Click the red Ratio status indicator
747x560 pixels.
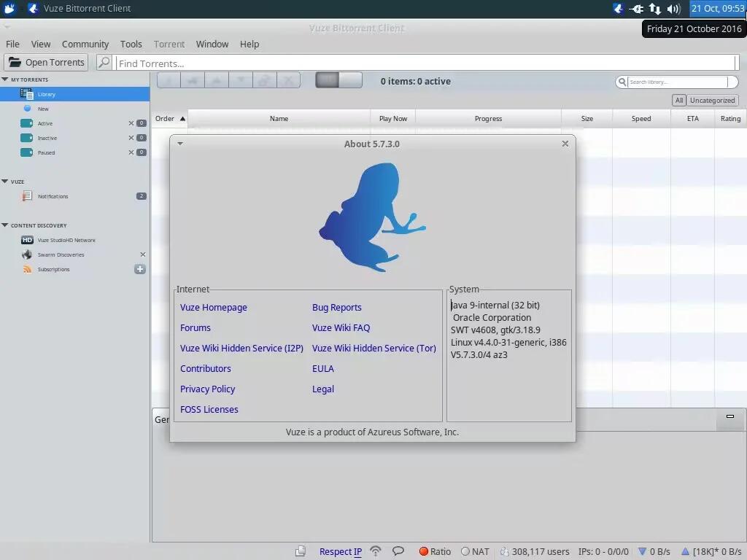pyautogui.click(x=424, y=551)
